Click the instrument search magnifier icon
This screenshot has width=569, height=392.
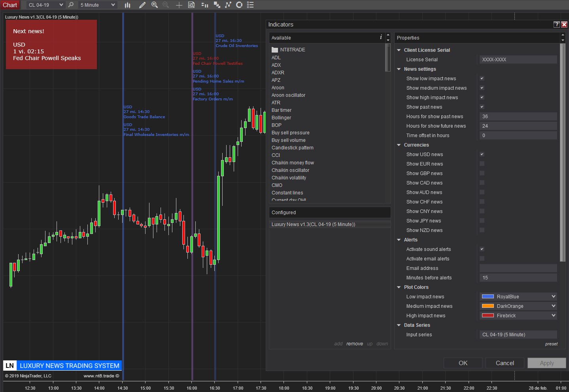(71, 5)
